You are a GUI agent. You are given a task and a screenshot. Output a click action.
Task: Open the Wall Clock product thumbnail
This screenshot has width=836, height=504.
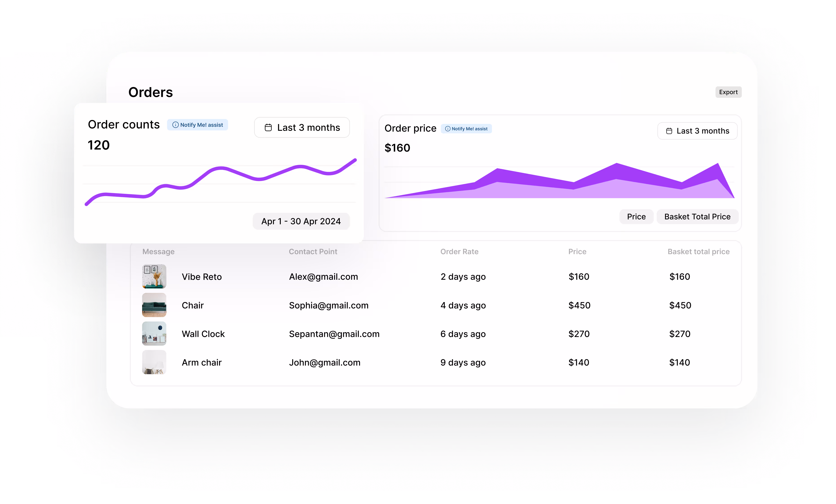(154, 333)
